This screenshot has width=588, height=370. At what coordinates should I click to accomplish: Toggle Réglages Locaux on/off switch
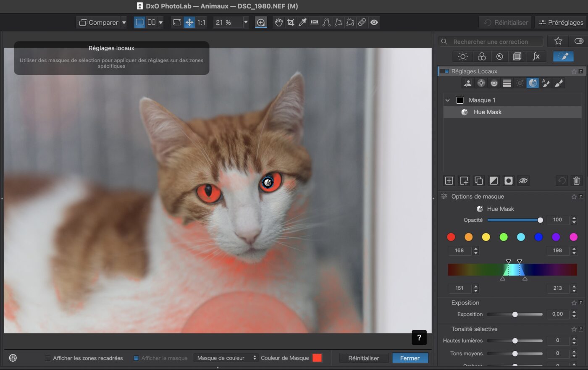444,71
